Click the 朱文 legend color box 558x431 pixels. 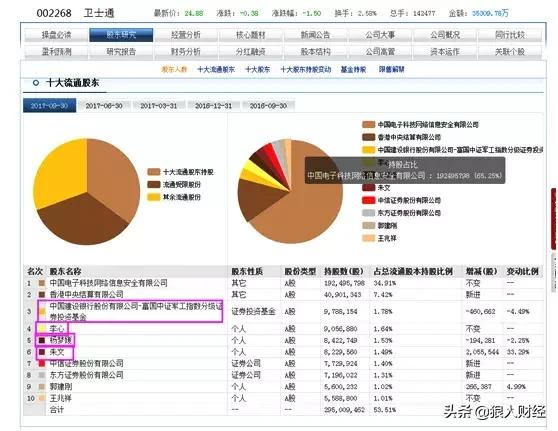tap(369, 188)
